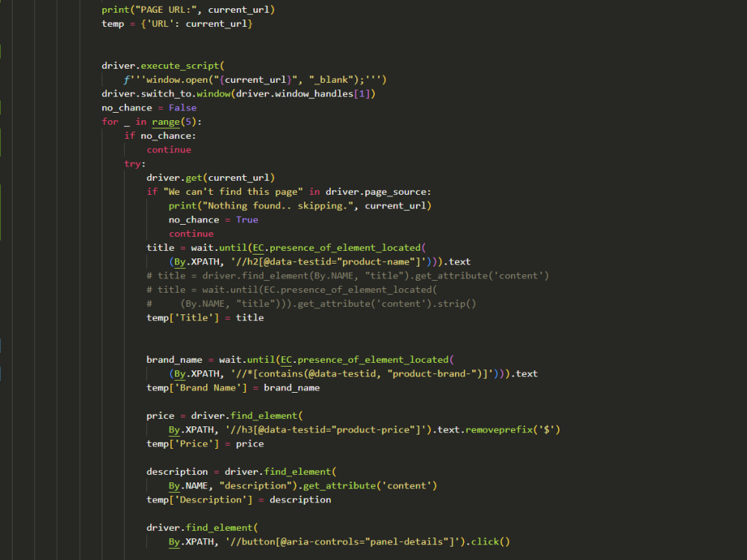Click the price = driver.find_element( line
747x560 pixels.
(224, 416)
